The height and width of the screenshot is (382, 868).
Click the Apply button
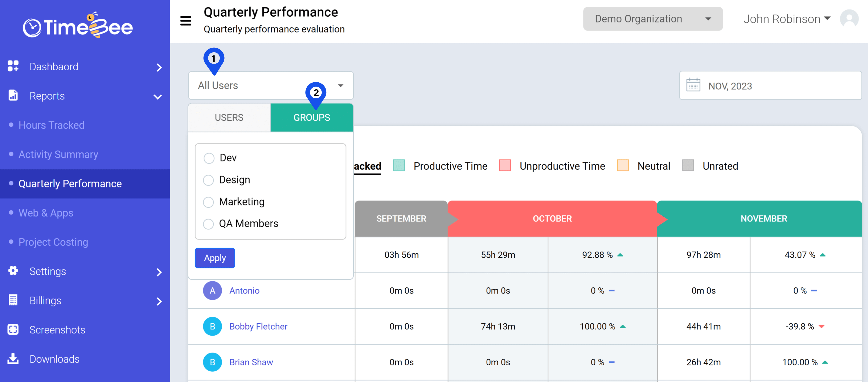pyautogui.click(x=215, y=258)
